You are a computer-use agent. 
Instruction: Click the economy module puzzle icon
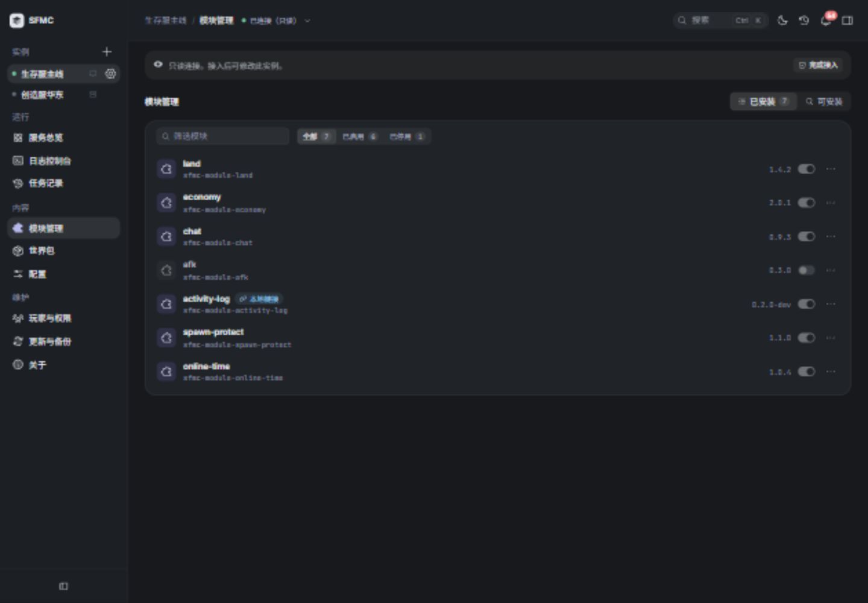166,203
